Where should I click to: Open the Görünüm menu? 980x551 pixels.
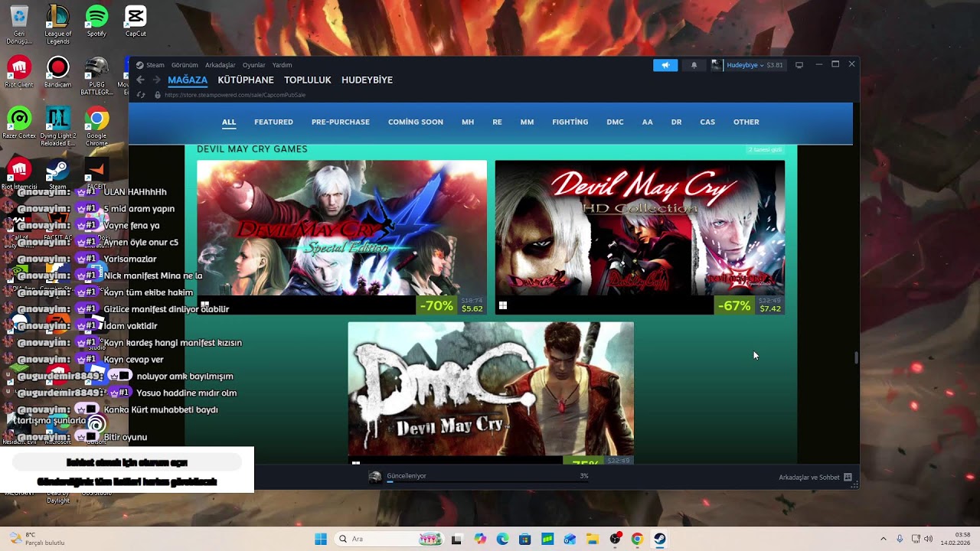[185, 65]
